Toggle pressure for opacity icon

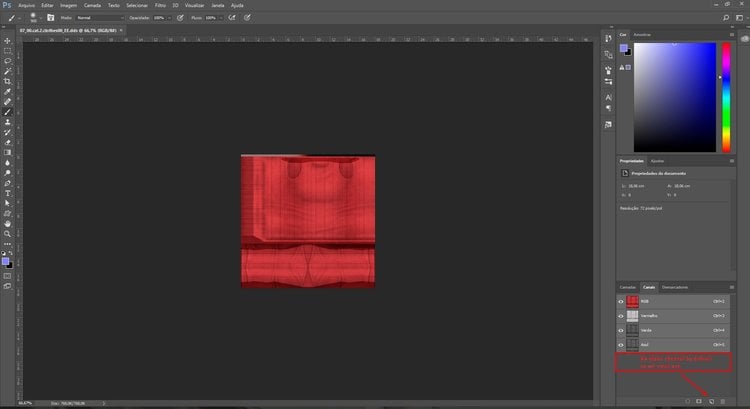pyautogui.click(x=180, y=18)
